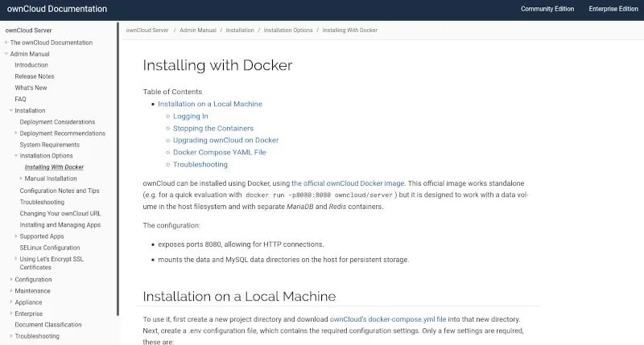Open Supported Apps sidebar item

tap(42, 236)
